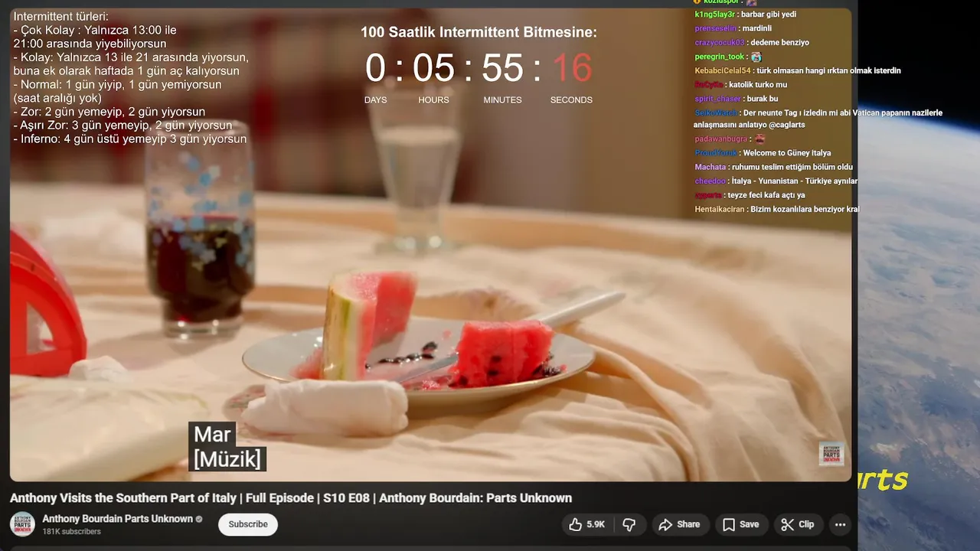Click the video title below the player
Viewport: 980px width, 551px height.
tap(291, 498)
